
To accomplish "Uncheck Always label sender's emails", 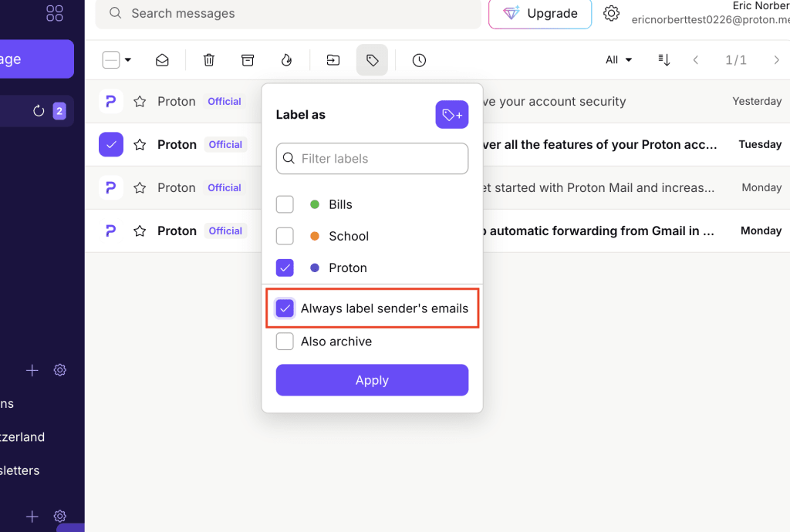I will coord(285,308).
